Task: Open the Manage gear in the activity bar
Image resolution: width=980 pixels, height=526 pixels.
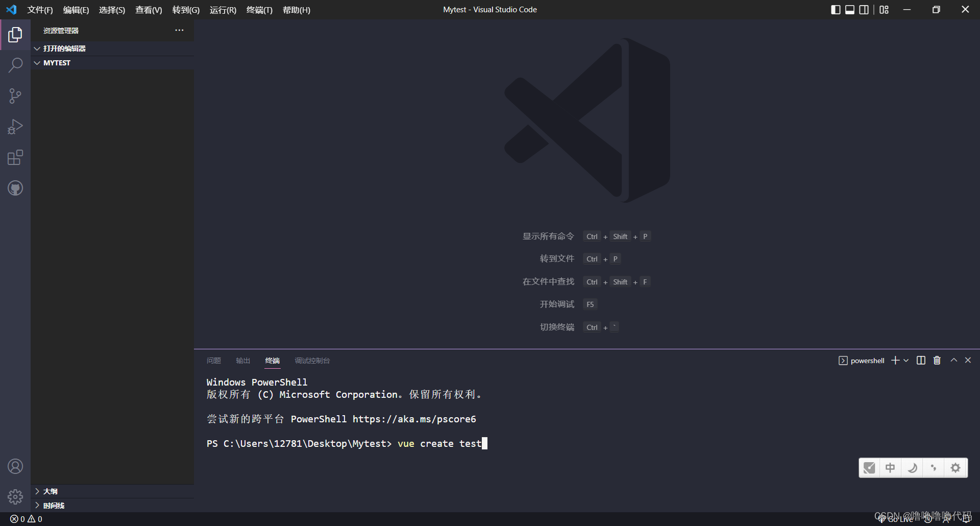Action: click(x=15, y=497)
